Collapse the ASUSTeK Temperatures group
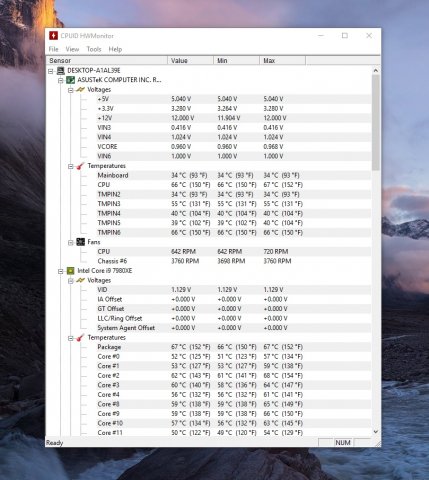The width and height of the screenshot is (429, 480). point(71,166)
